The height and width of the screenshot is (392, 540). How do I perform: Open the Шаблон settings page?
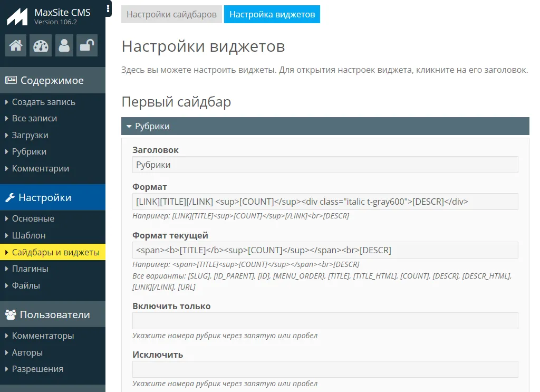click(x=28, y=235)
